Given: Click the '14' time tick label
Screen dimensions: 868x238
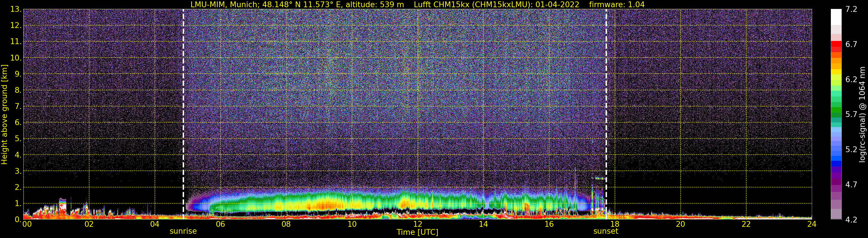Looking at the screenshot, I should coord(483,224).
